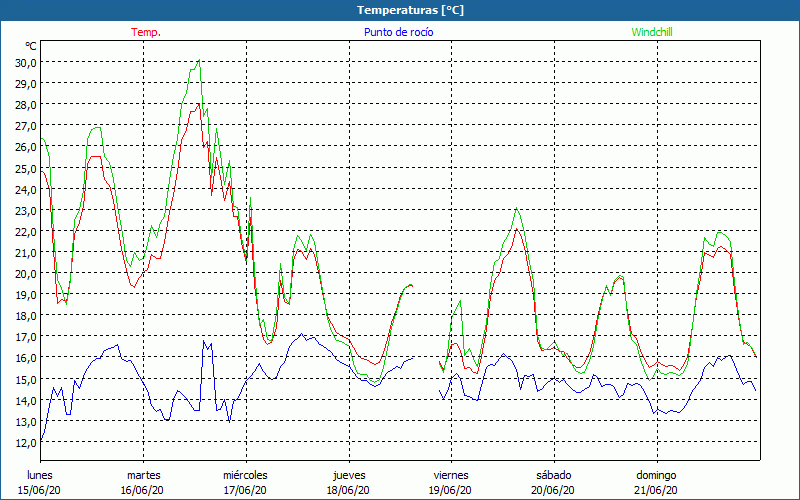Click the '21/06/20' date label
800x500 pixels.
pyautogui.click(x=656, y=490)
